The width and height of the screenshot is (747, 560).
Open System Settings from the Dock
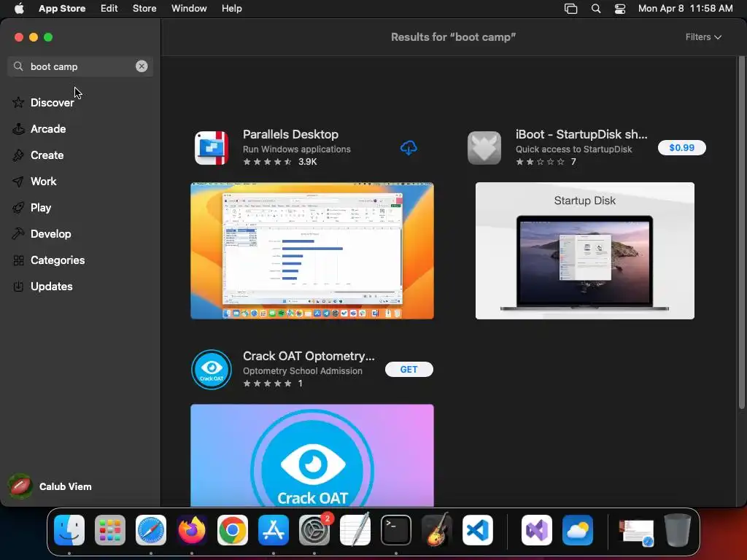pyautogui.click(x=314, y=529)
